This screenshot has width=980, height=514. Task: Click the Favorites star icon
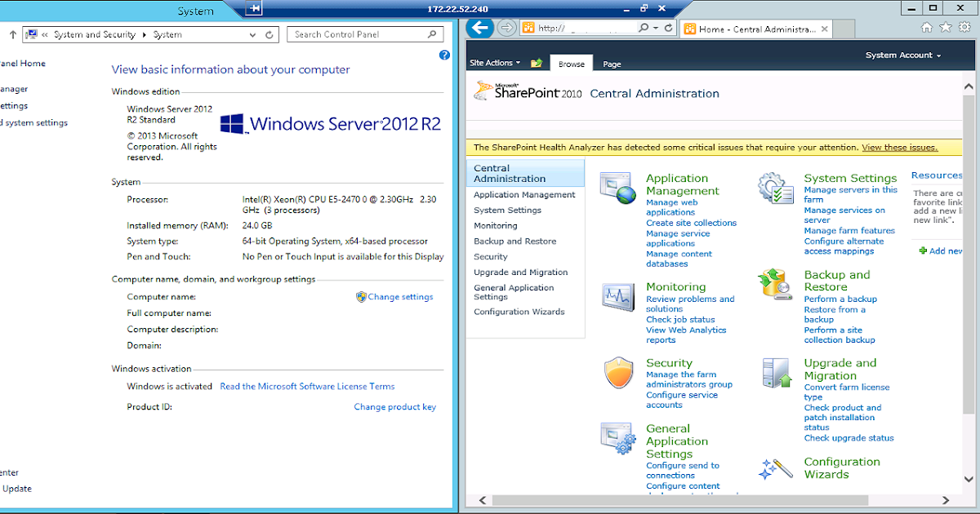coord(946,27)
